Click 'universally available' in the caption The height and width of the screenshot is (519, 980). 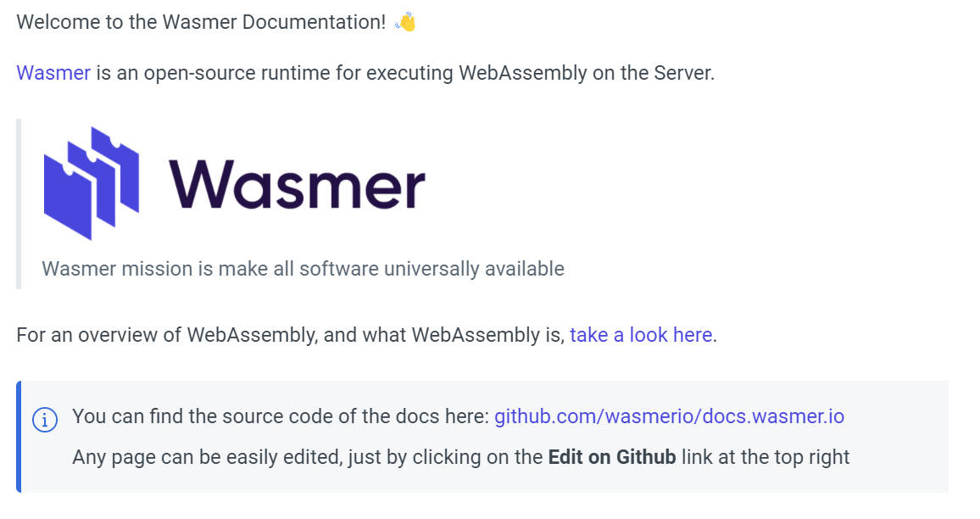pos(475,269)
